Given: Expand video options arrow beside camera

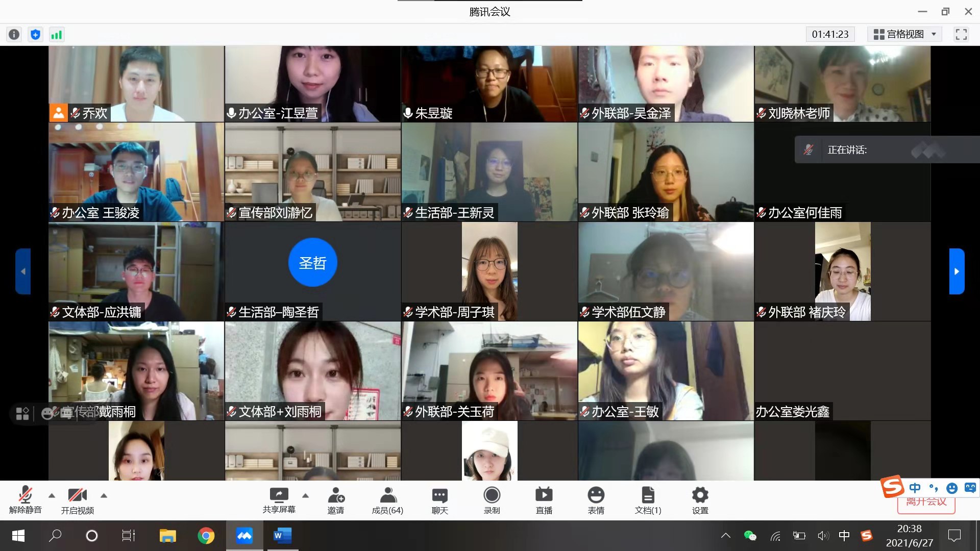Looking at the screenshot, I should (104, 495).
